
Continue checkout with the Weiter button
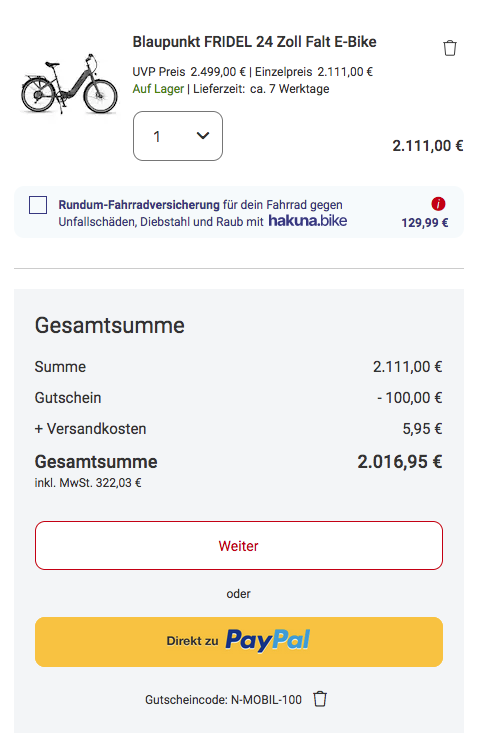[x=239, y=545]
